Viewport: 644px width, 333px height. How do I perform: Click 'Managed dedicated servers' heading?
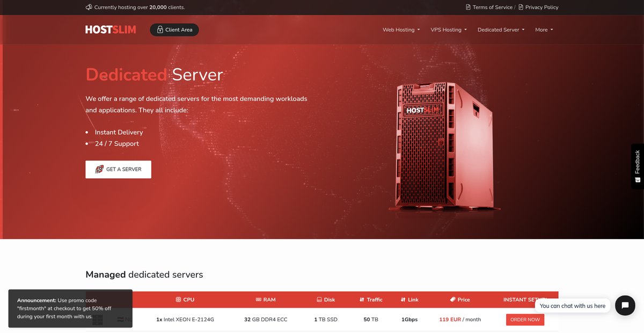[x=144, y=274]
